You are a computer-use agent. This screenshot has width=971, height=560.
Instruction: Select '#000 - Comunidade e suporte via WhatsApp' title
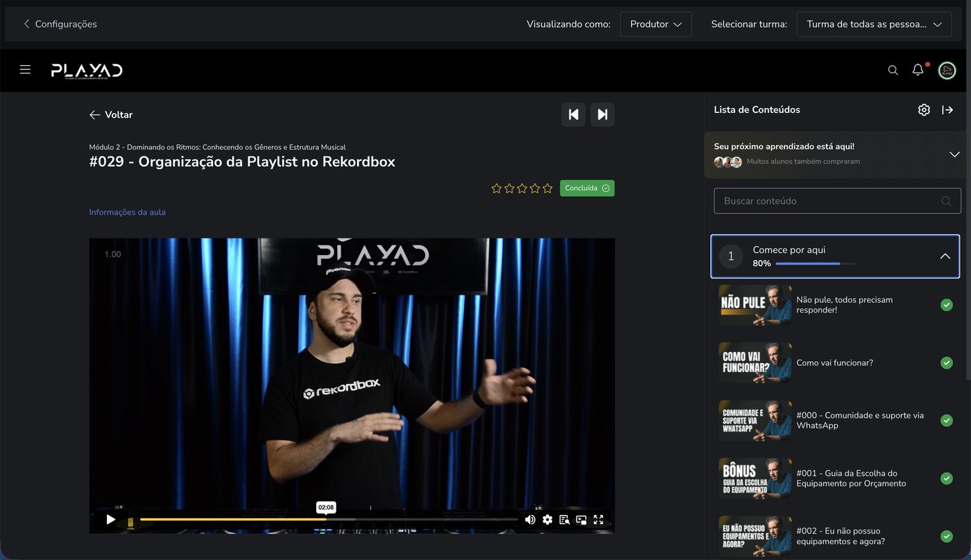860,420
